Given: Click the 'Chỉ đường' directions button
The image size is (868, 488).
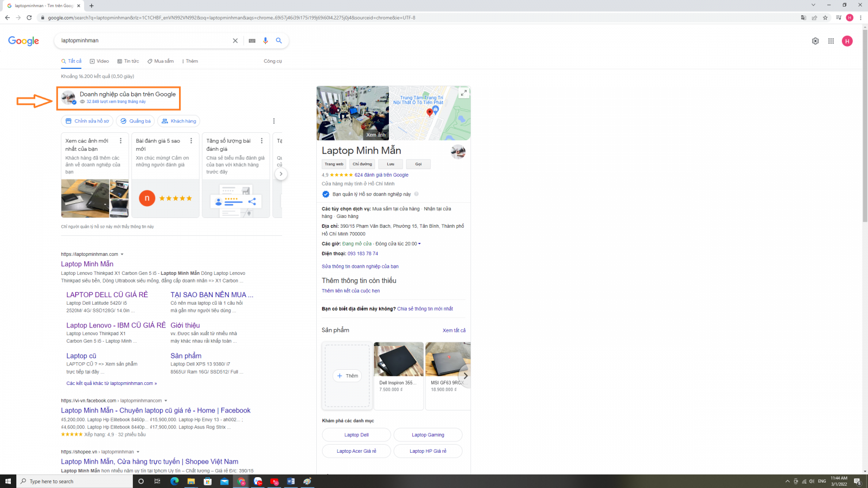Looking at the screenshot, I should click(x=362, y=164).
